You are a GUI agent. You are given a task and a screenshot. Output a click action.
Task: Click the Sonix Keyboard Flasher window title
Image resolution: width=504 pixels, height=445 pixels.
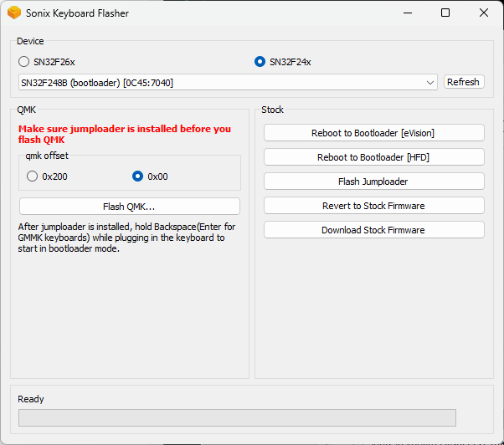(x=77, y=13)
